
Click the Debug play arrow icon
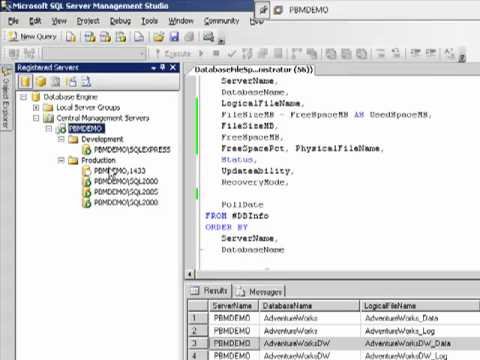(x=201, y=53)
